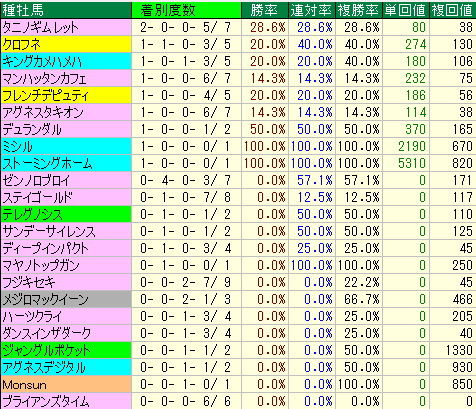Viewport: 476px width, 409px height.
Task: Select the タニノギムレット sire row name
Action: 66,27
